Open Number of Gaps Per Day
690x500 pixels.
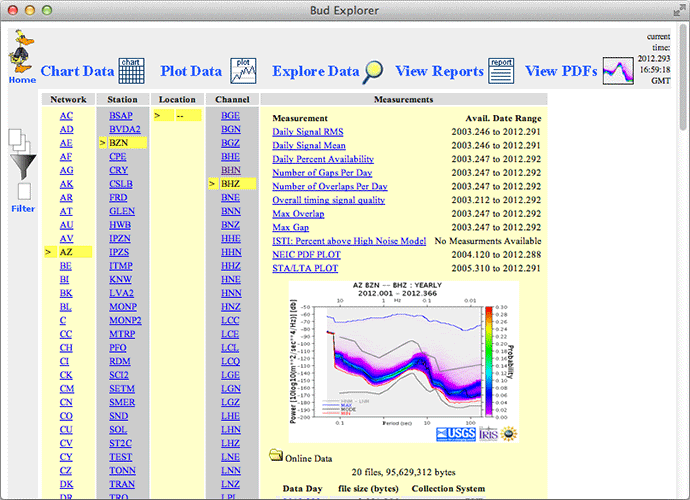coord(322,173)
